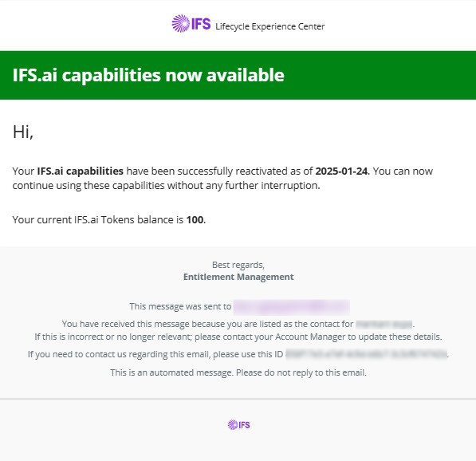The width and height of the screenshot is (476, 461).
Task: Click the 'continue using these capabilities' sentence
Action: pos(166,185)
